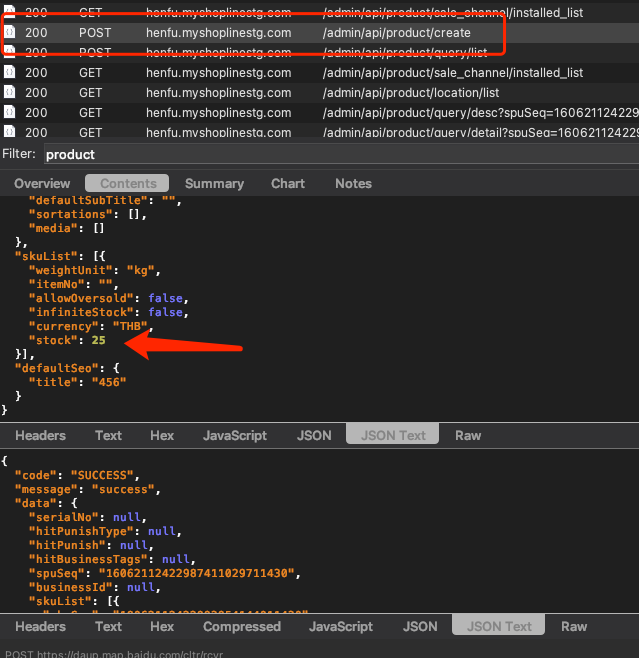This screenshot has height=658, width=639.
Task: Switch to the Overview tab
Action: point(42,184)
